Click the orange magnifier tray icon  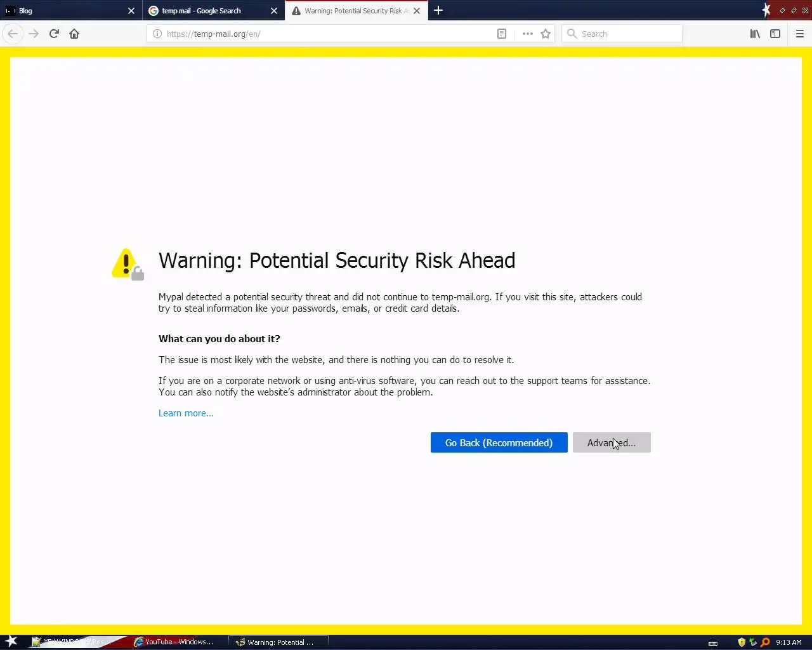pyautogui.click(x=765, y=642)
